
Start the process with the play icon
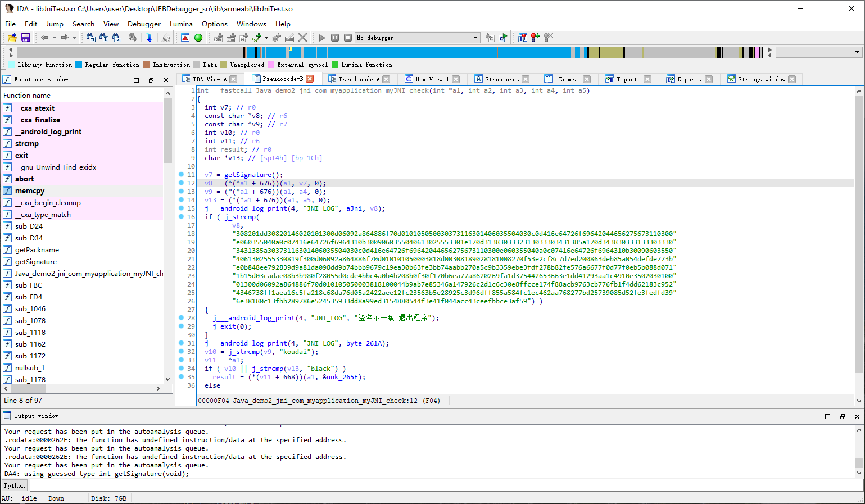pyautogui.click(x=322, y=38)
